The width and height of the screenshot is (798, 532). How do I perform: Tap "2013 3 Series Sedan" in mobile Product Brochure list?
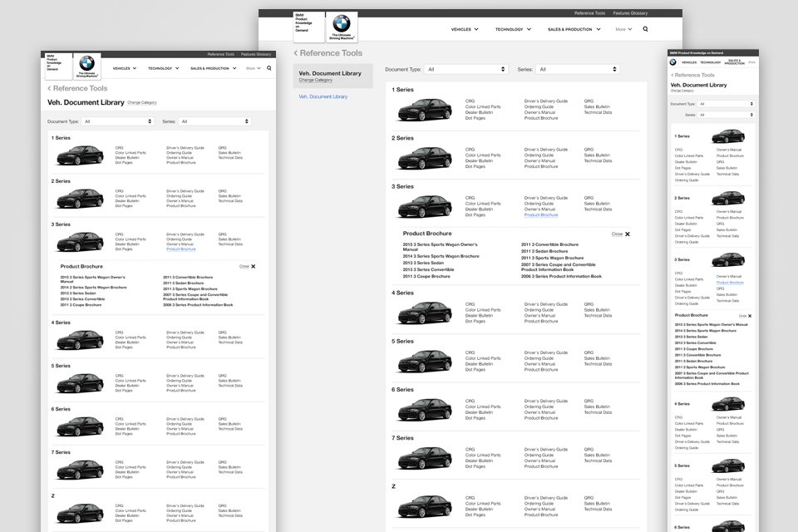[x=691, y=337]
